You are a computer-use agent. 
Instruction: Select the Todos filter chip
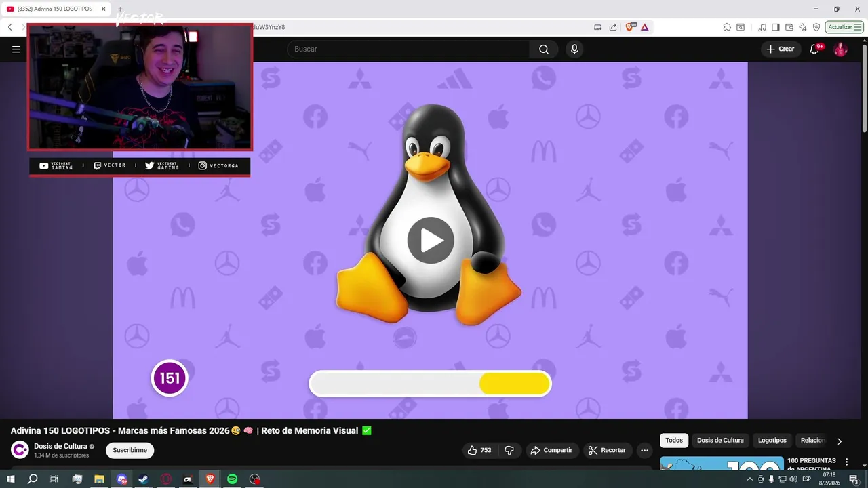(x=674, y=440)
